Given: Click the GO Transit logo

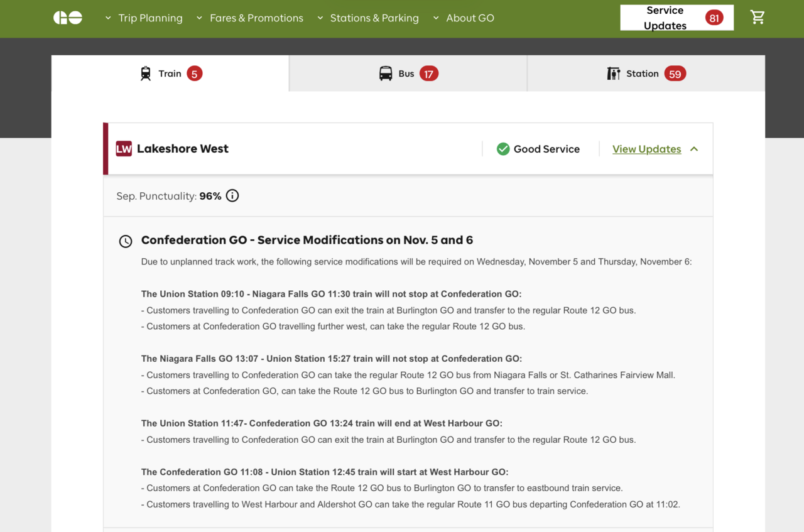Looking at the screenshot, I should [x=68, y=18].
